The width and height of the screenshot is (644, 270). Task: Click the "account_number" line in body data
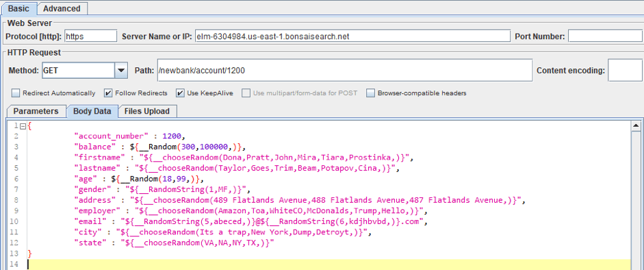131,136
